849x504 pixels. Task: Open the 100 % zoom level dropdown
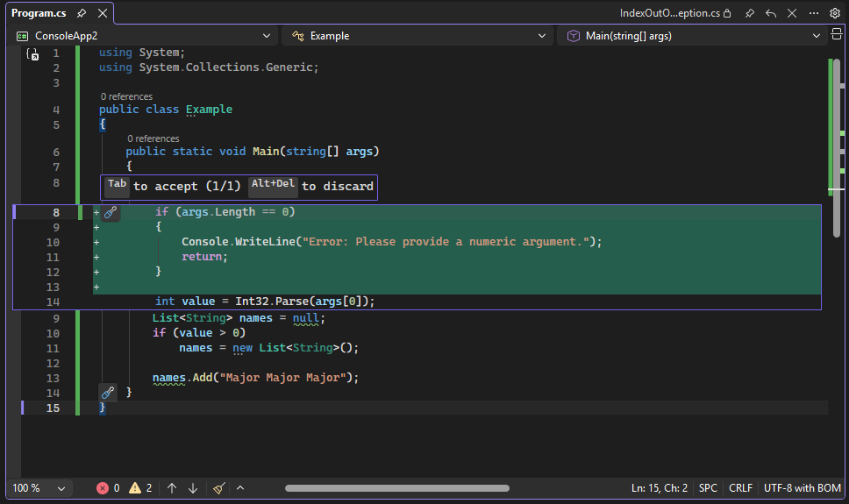[x=61, y=488]
